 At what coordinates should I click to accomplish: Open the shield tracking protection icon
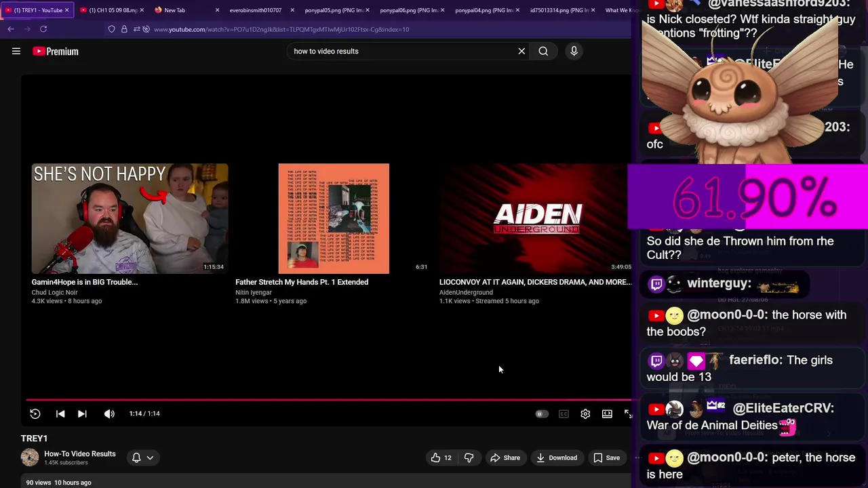pos(112,29)
